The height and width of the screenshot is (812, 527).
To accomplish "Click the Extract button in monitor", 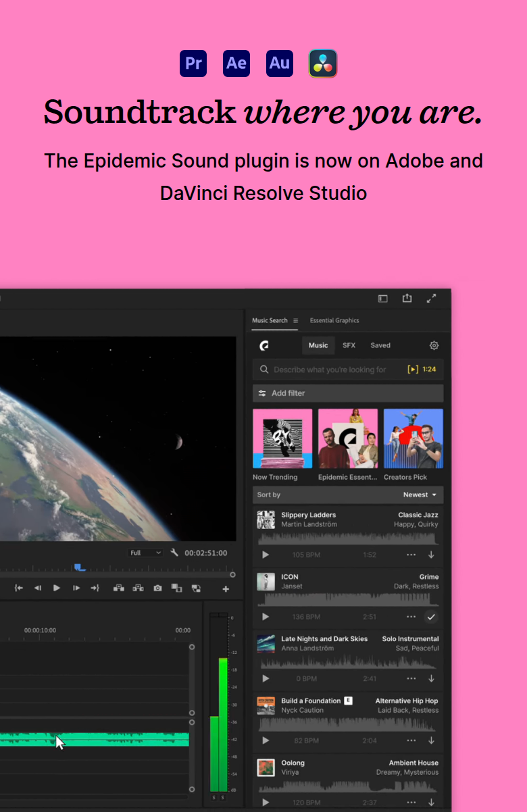I will [x=139, y=588].
